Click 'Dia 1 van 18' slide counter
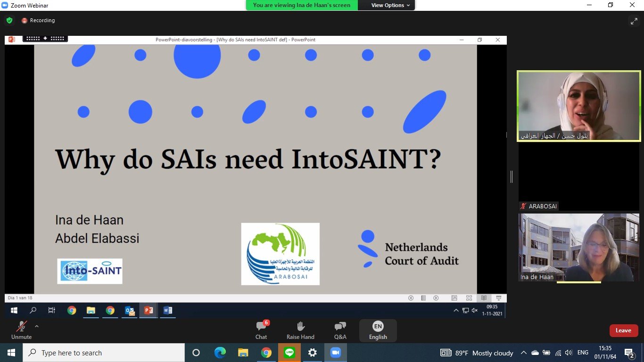This screenshot has width=644, height=362. [x=20, y=298]
